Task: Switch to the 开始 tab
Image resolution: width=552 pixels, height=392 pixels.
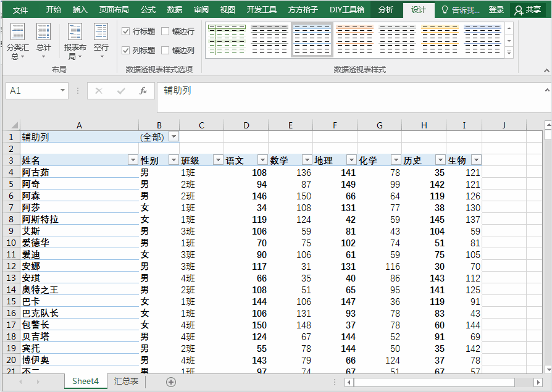Action: tap(54, 10)
